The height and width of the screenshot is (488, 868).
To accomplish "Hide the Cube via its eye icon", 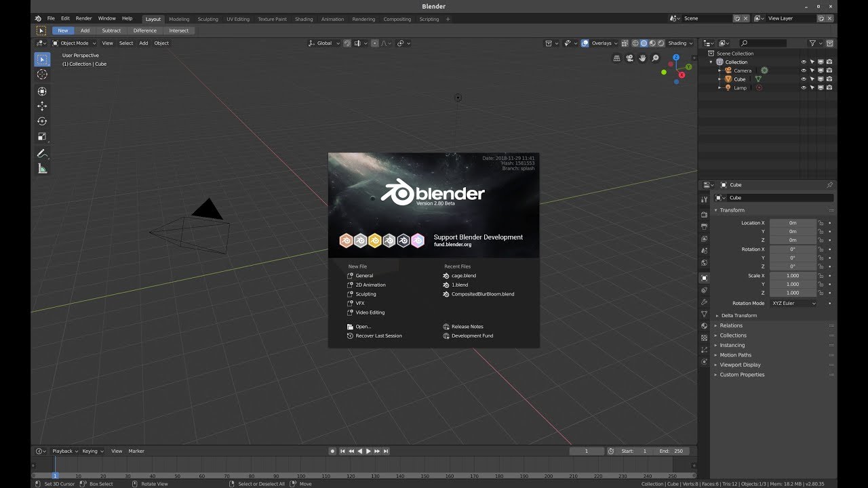I will coord(804,79).
